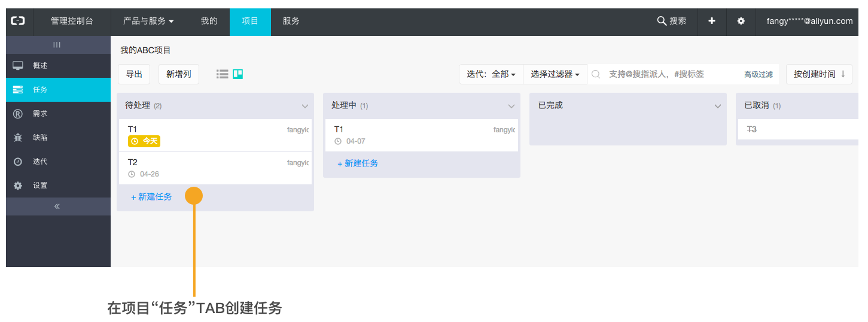The width and height of the screenshot is (868, 322).
Task: Select 缺陷 label in the sidebar
Action: [40, 138]
